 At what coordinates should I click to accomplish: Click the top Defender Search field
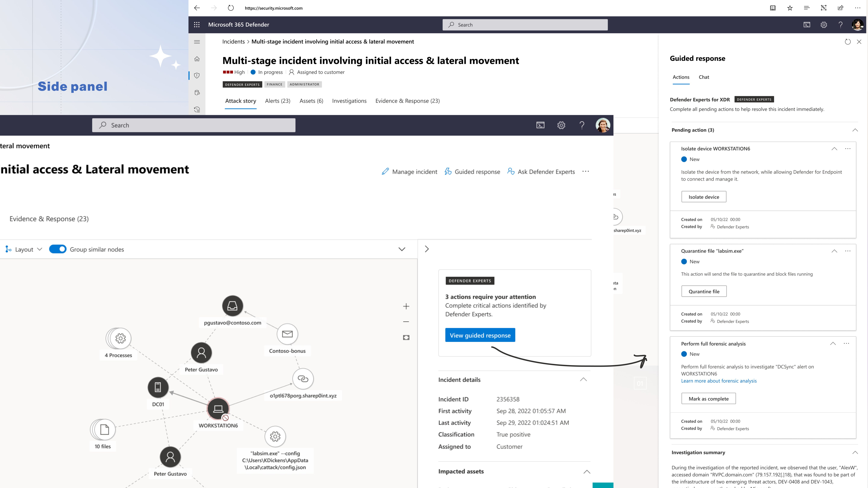525,25
